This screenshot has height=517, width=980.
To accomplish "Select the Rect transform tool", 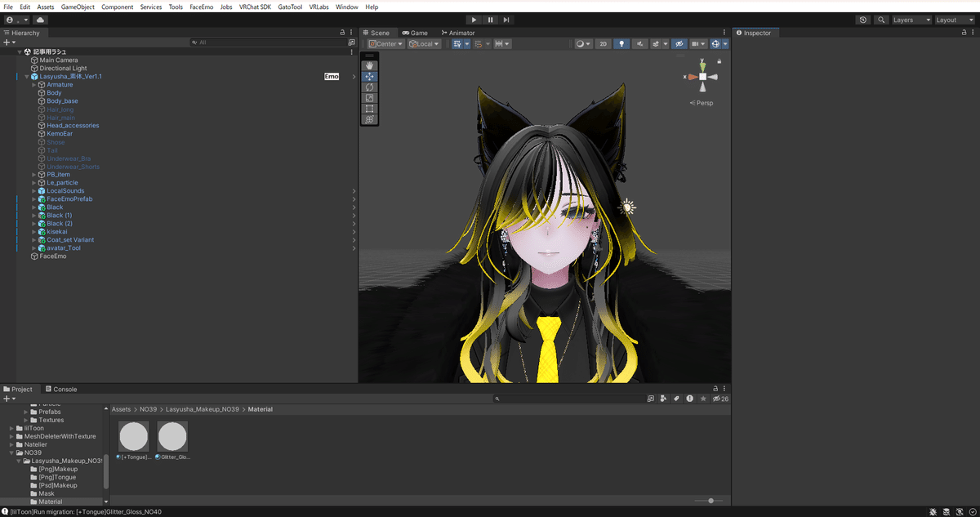I will tap(370, 108).
